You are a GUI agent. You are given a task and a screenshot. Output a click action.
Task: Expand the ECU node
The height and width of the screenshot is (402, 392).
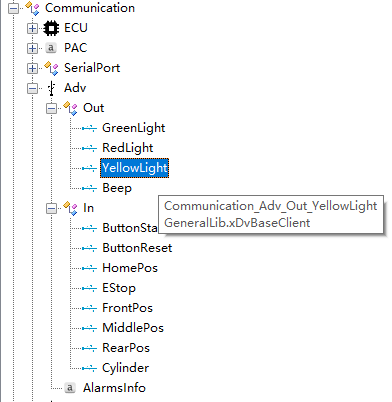(x=32, y=28)
